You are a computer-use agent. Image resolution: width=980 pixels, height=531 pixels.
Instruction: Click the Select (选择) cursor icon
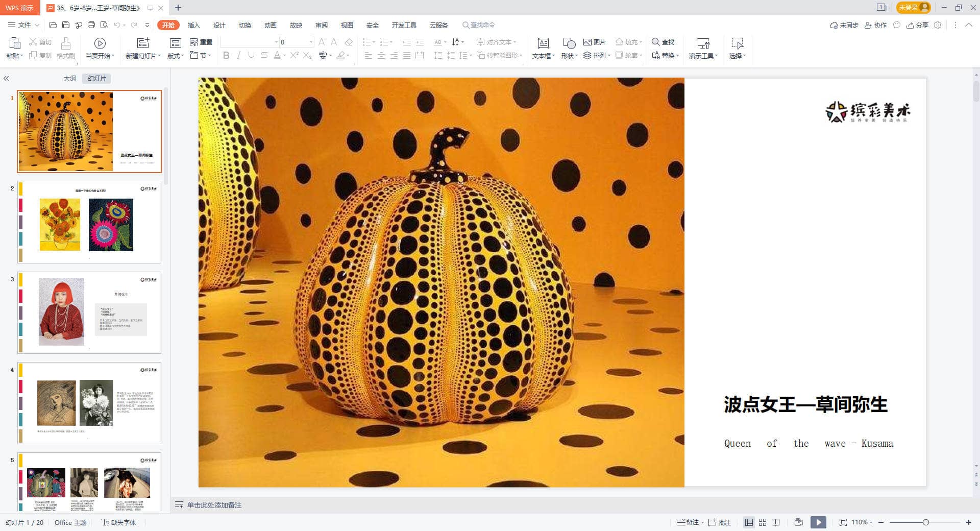click(x=737, y=43)
